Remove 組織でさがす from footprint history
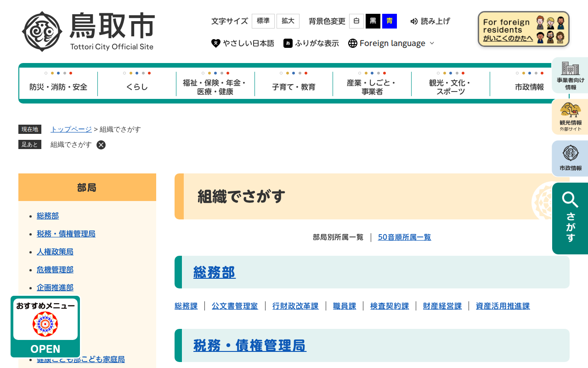This screenshot has height=368, width=588. tap(101, 145)
